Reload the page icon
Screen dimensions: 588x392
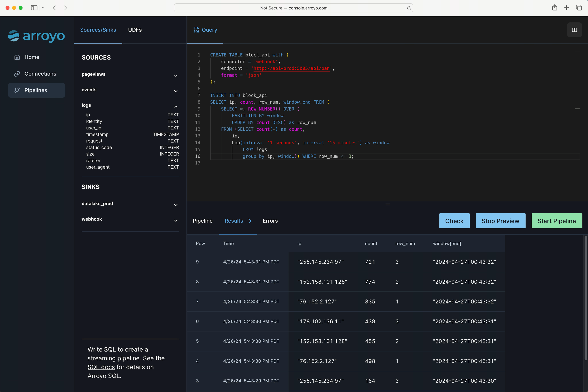[x=409, y=8]
